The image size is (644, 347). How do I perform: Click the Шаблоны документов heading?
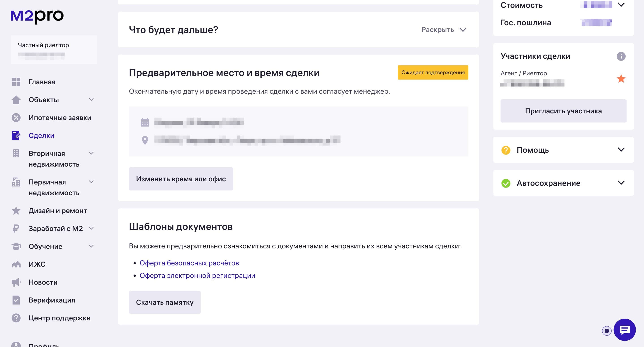181,226
